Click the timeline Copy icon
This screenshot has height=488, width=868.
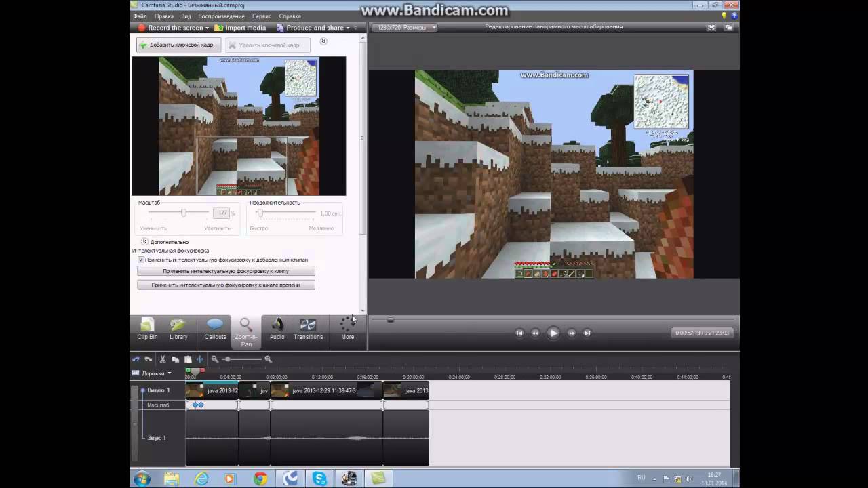[176, 359]
